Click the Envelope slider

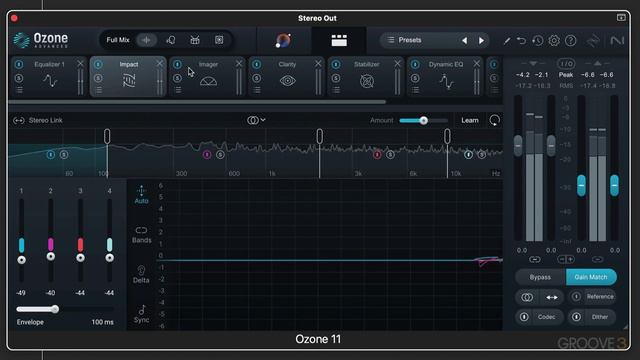64,309
